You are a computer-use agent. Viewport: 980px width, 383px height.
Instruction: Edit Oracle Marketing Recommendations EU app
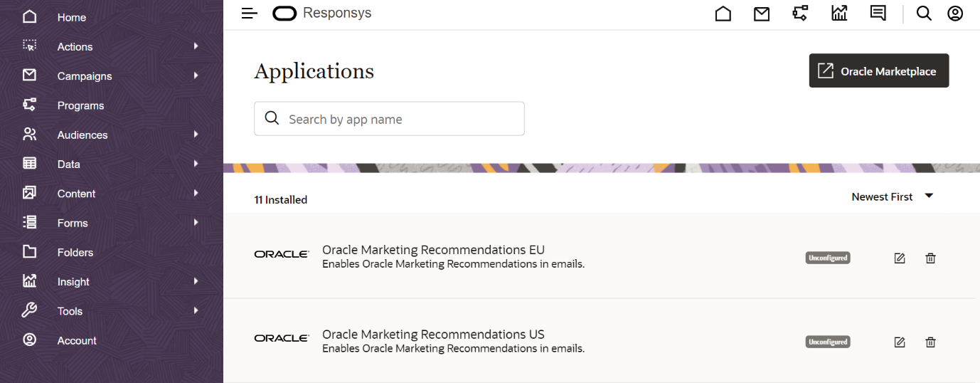pyautogui.click(x=900, y=258)
